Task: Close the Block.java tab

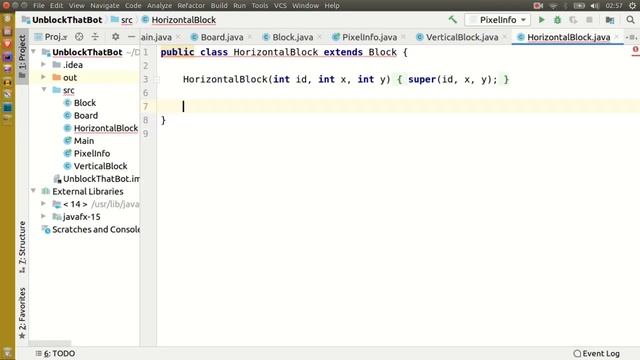Action: 319,37
